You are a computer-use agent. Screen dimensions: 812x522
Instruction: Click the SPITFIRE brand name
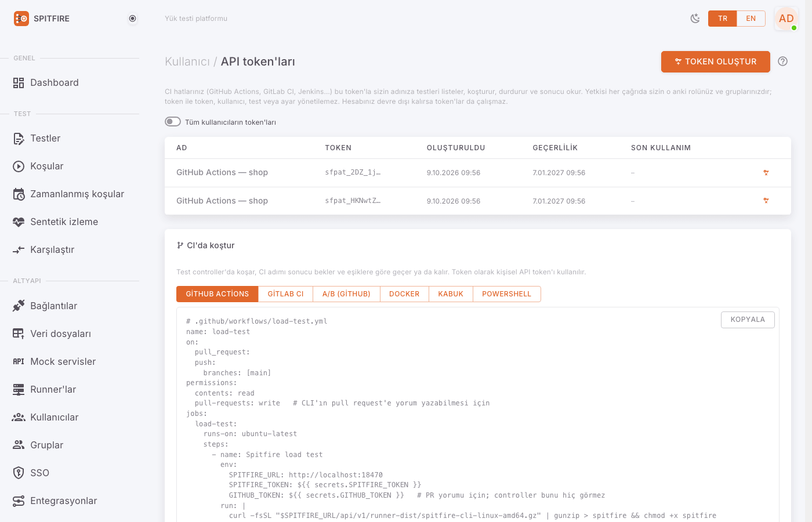[x=52, y=19]
